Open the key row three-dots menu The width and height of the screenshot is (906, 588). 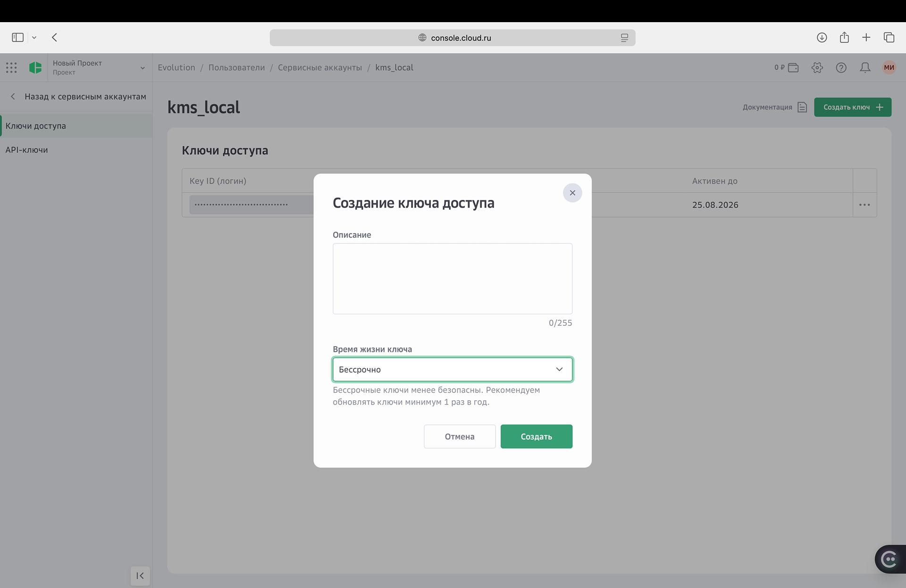[x=864, y=205]
